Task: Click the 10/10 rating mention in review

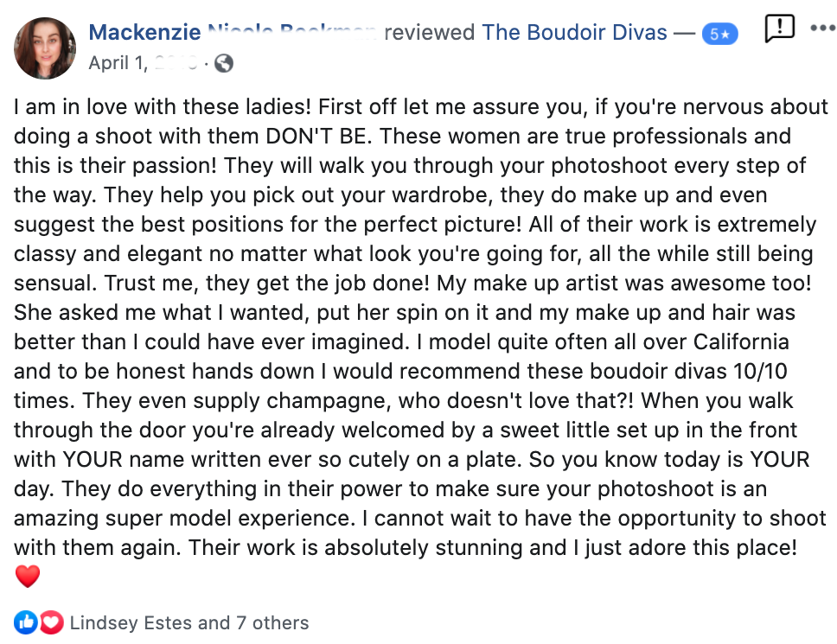Action: [760, 372]
